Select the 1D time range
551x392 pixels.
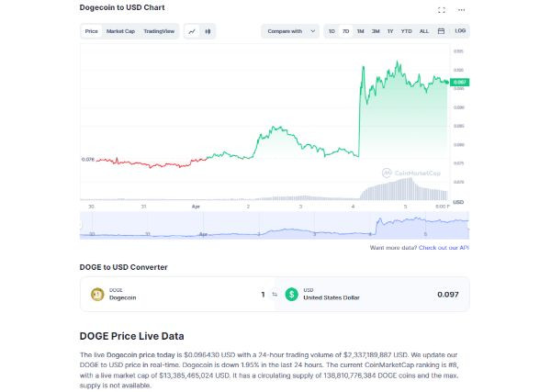(x=332, y=31)
